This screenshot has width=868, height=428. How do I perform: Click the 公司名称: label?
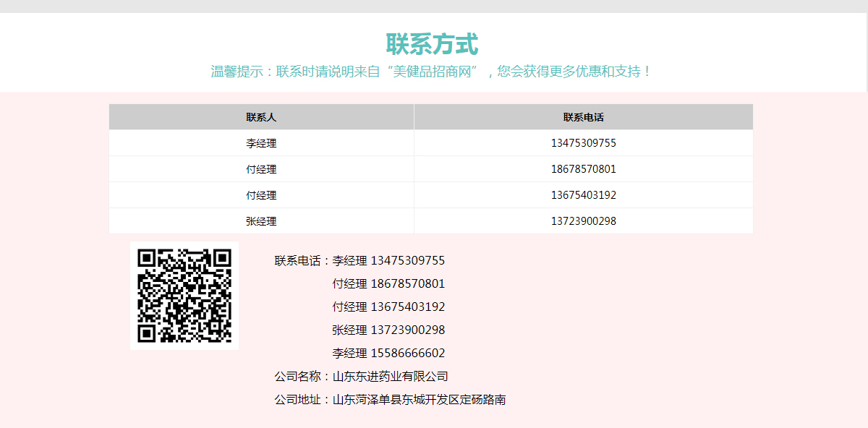pyautogui.click(x=303, y=376)
